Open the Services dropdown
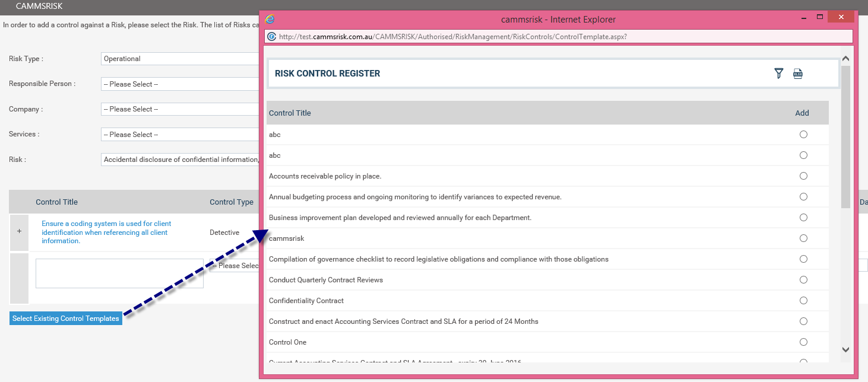 pyautogui.click(x=180, y=135)
